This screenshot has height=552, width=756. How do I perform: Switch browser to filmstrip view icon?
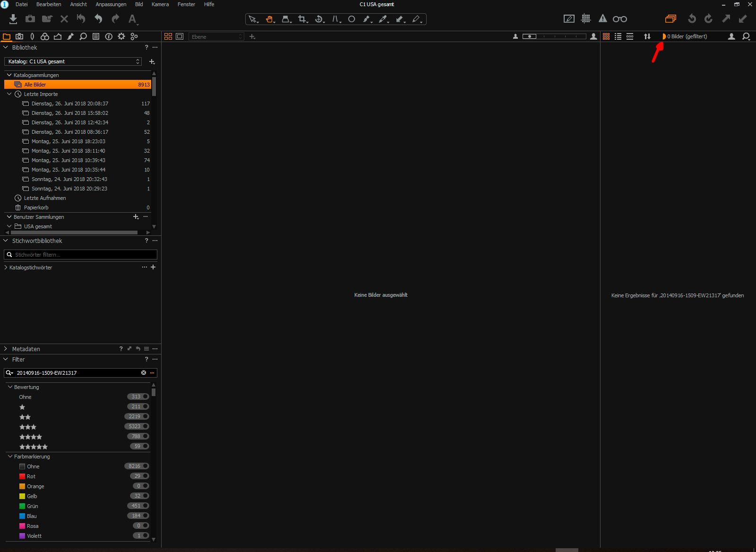tap(630, 36)
